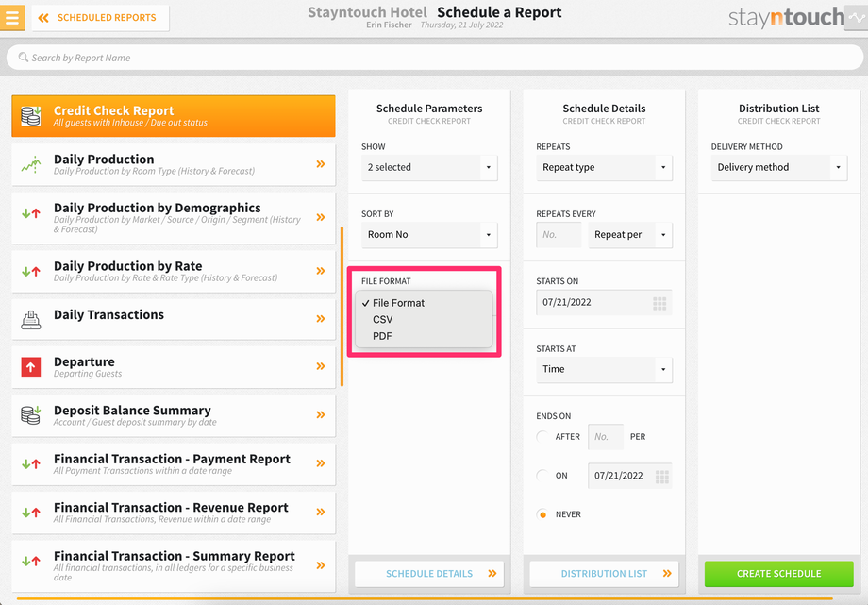Click Daily Production by Demographics arrows icon

31,212
